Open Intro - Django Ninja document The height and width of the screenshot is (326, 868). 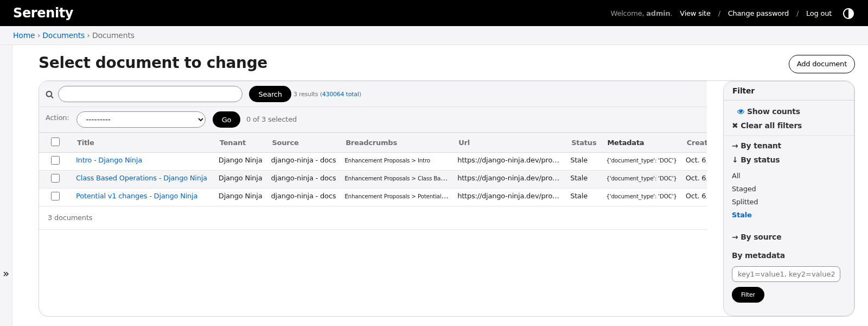pyautogui.click(x=109, y=160)
